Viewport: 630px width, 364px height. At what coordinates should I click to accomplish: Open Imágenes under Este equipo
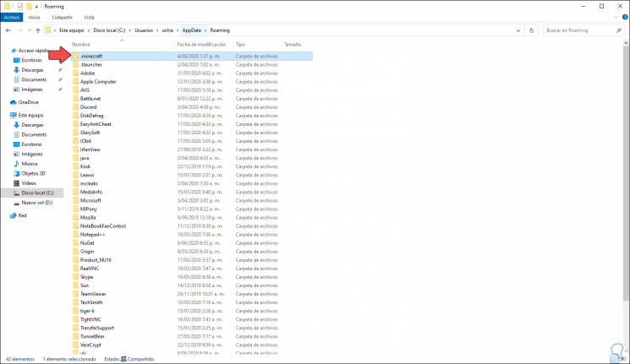click(x=32, y=154)
